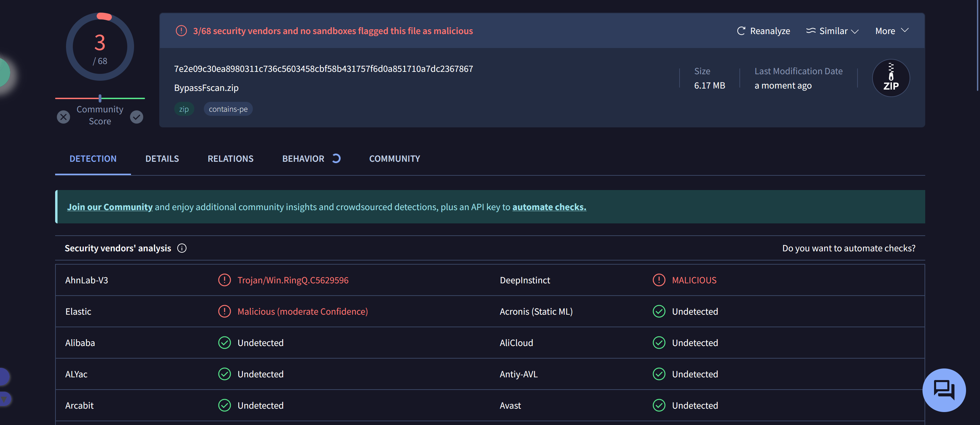Click the community X score toggle

coord(63,115)
